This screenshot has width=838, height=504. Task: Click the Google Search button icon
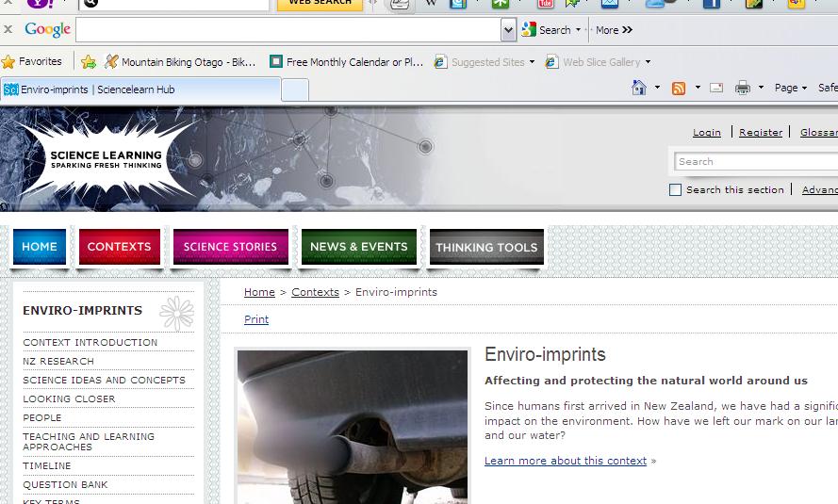(x=529, y=29)
